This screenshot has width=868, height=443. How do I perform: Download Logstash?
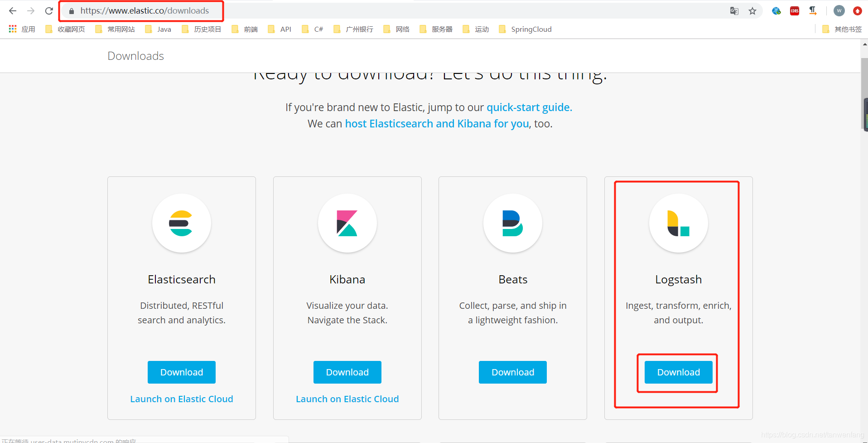[679, 372]
